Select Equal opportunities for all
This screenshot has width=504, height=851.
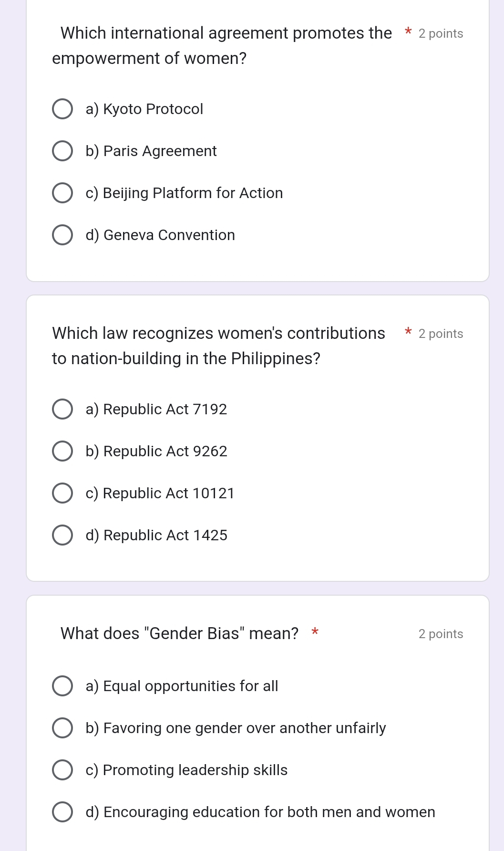tap(62, 686)
